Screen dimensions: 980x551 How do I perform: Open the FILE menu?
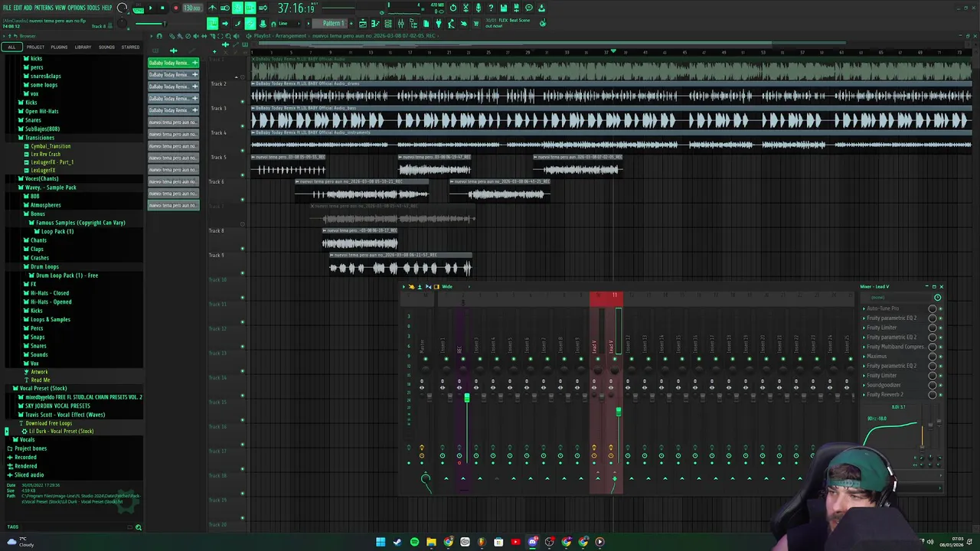click(x=7, y=8)
